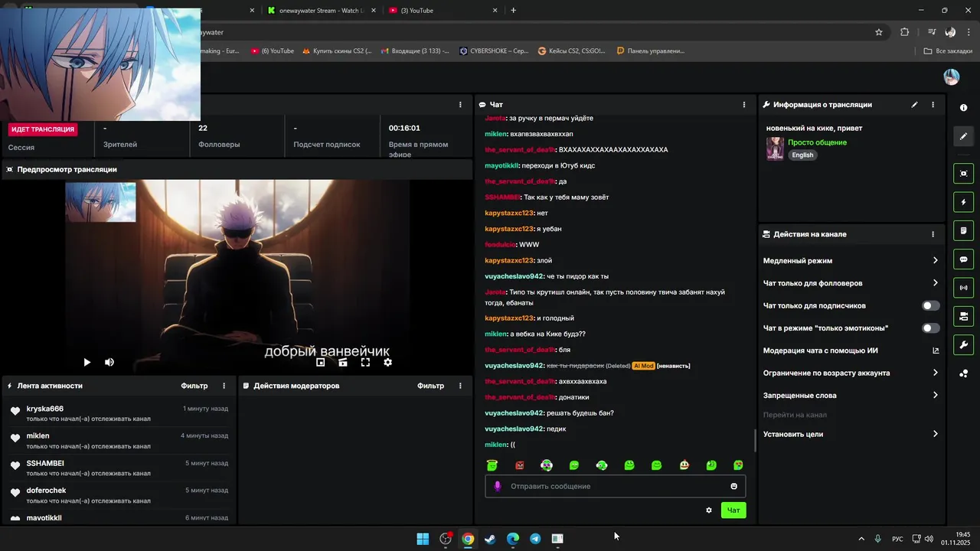The height and width of the screenshot is (551, 980).
Task: Open the camera-and-list sidebar icon
Action: (x=963, y=316)
